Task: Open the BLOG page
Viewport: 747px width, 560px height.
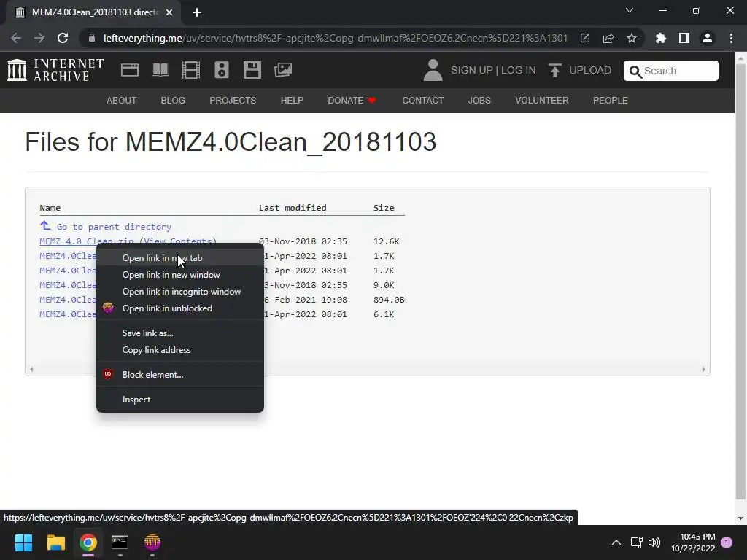Action: tap(173, 101)
